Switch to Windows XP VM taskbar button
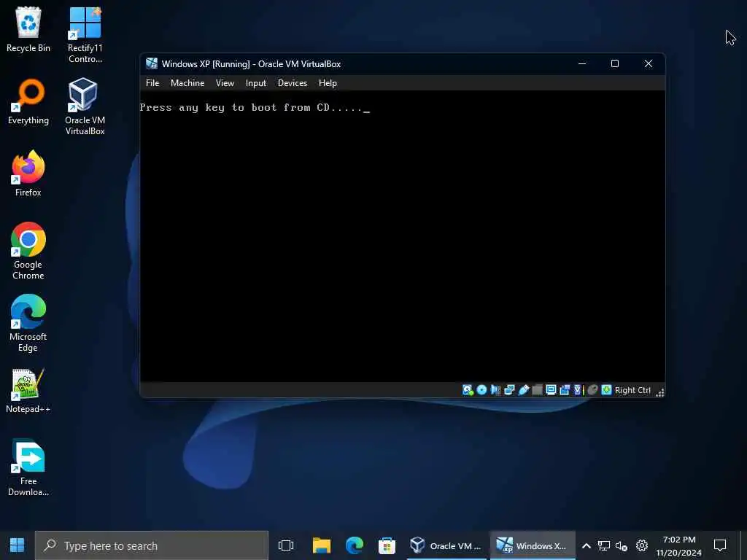 (x=532, y=545)
